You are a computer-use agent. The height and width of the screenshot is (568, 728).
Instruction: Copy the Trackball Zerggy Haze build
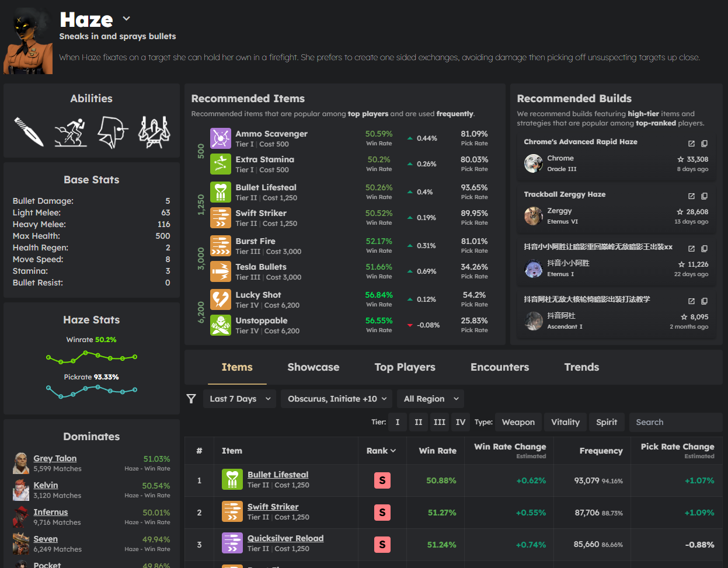pyautogui.click(x=705, y=196)
